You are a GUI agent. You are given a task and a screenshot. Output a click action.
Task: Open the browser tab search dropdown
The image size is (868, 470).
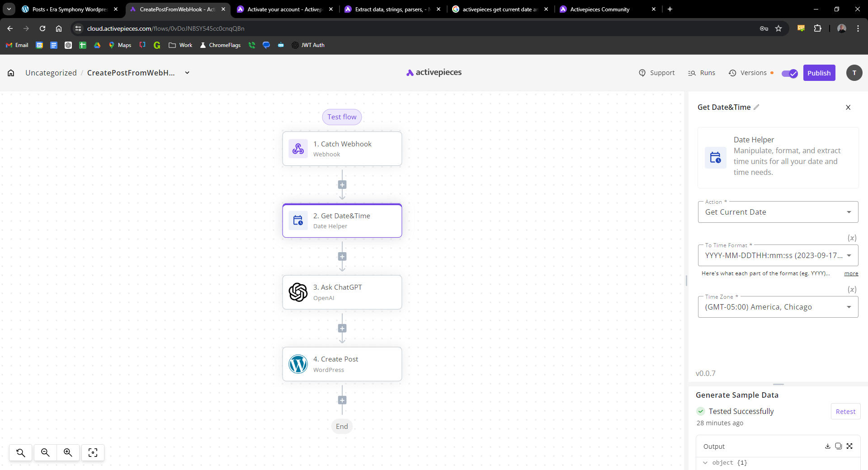tap(9, 9)
